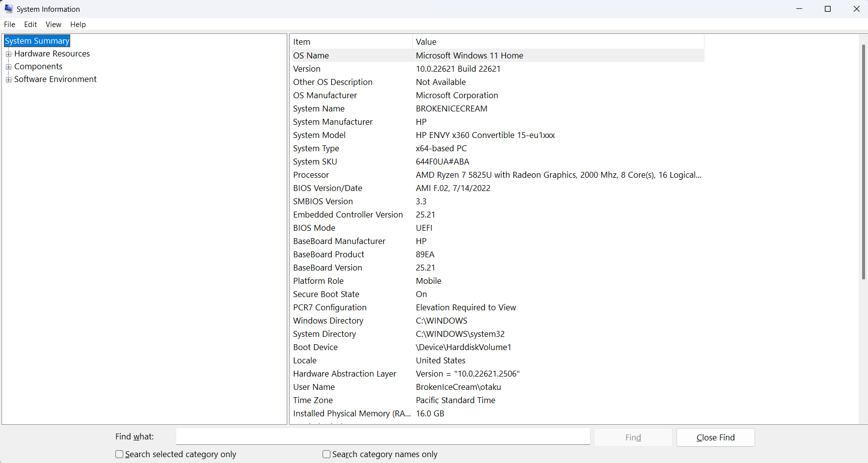868x463 pixels.
Task: Click the BIOS Mode item
Action: tap(314, 228)
